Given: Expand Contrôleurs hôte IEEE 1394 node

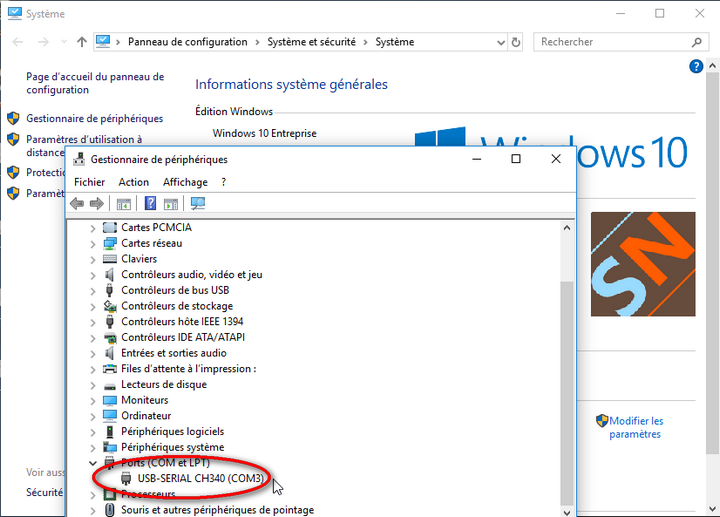Looking at the screenshot, I should (93, 322).
